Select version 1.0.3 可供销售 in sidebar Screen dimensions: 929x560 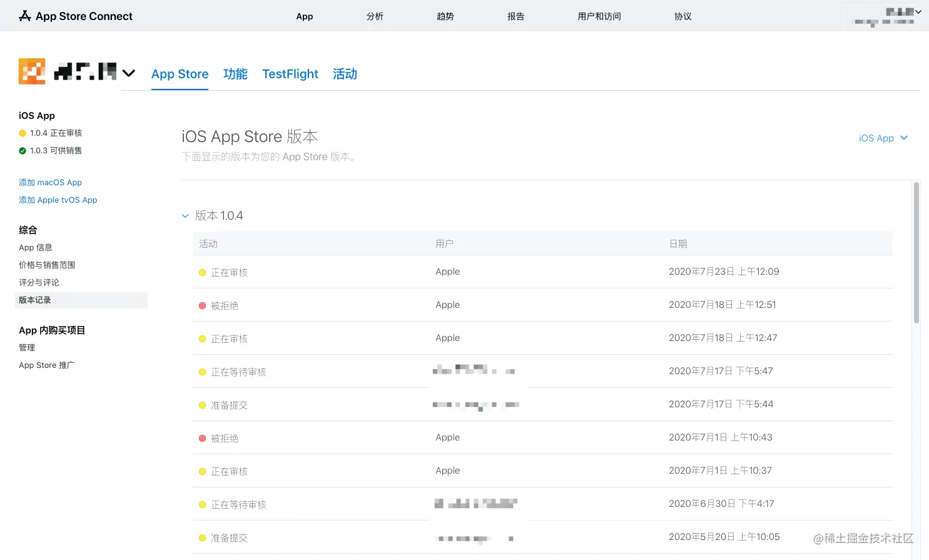pyautogui.click(x=56, y=151)
